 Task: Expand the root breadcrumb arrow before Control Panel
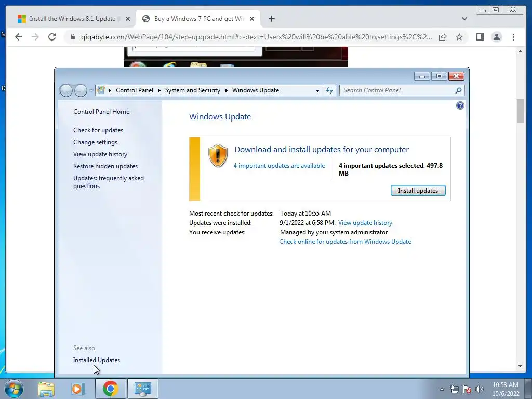click(x=110, y=90)
